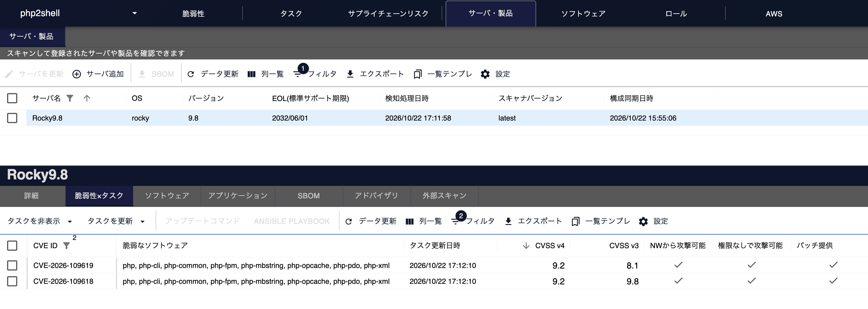The height and width of the screenshot is (309, 868).
Task: Click the 脆弱なソフトウェア column header
Action: coord(155,246)
